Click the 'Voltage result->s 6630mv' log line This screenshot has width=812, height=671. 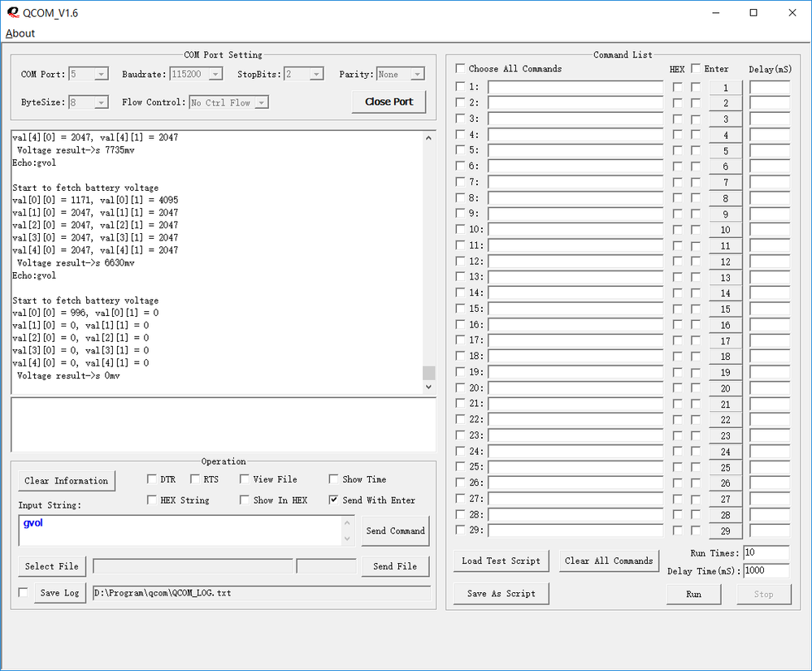pyautogui.click(x=76, y=262)
